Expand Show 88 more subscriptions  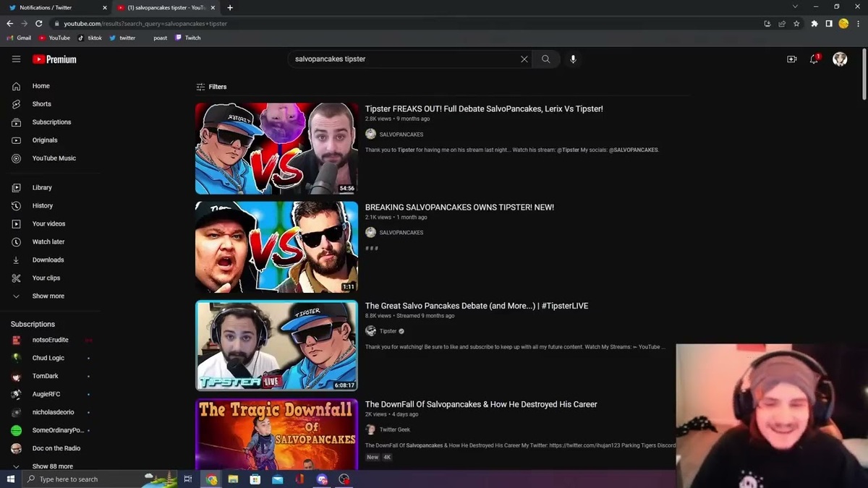pos(51,466)
